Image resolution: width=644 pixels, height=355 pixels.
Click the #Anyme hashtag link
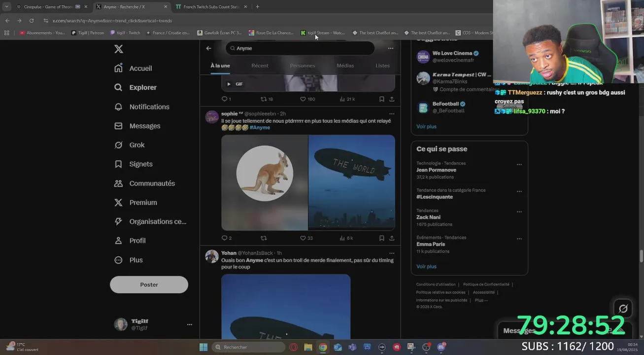[260, 128]
